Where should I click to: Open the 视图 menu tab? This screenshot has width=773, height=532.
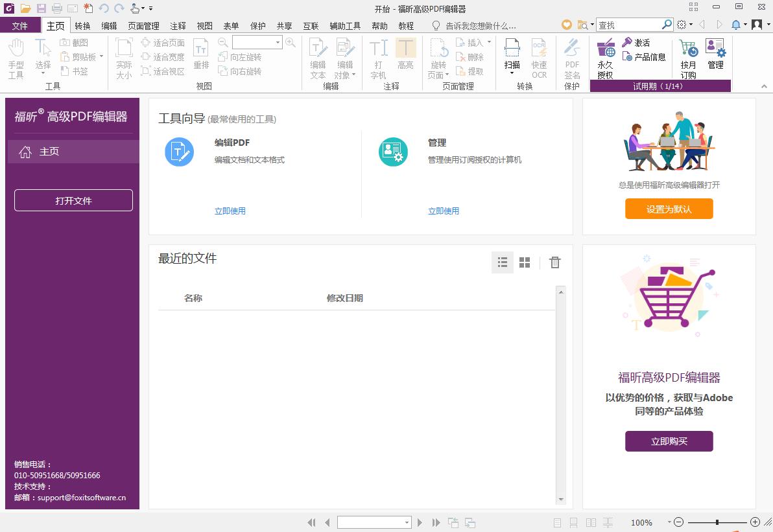(204, 26)
